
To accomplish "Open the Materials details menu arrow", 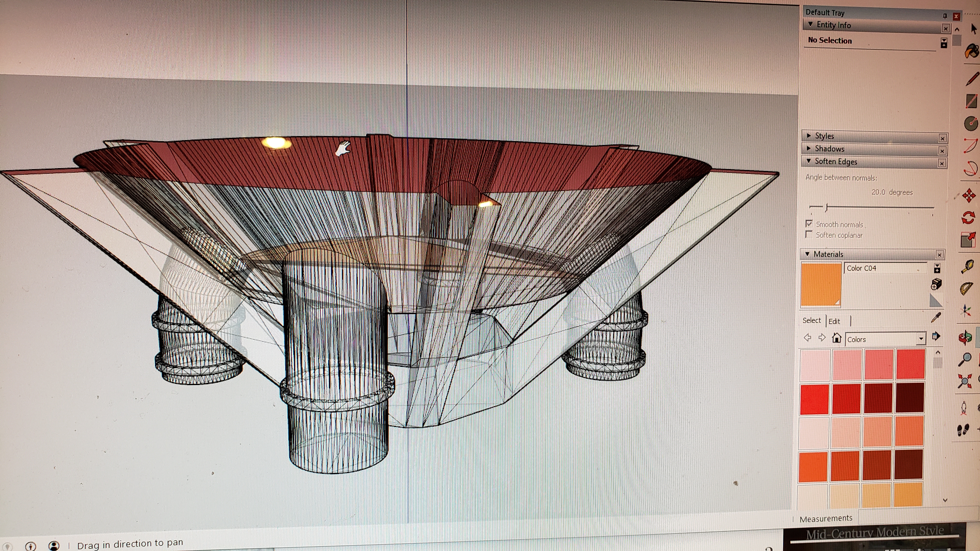I will [936, 336].
